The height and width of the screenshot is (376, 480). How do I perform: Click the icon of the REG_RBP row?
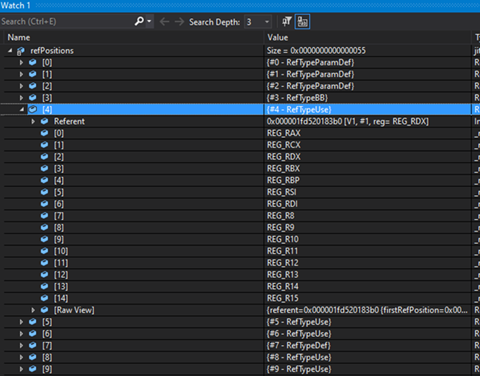point(44,180)
